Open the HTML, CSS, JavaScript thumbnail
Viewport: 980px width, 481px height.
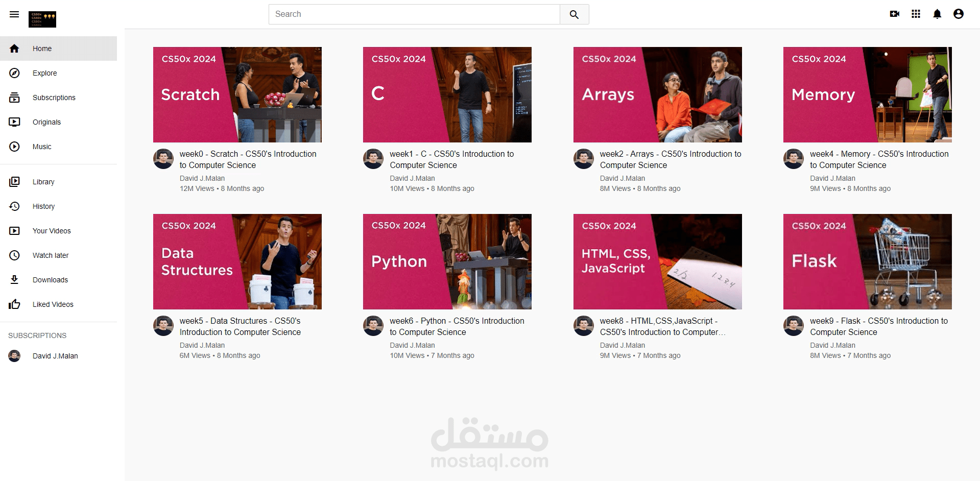[658, 261]
